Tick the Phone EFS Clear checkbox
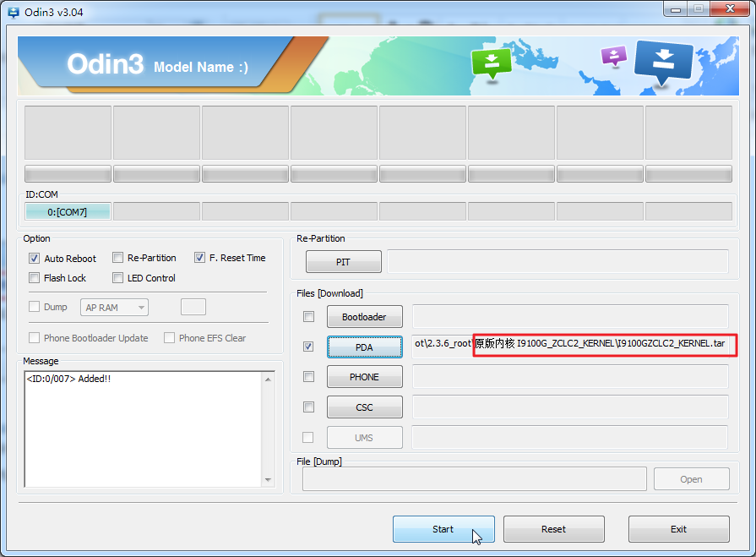The height and width of the screenshot is (557, 756). click(x=169, y=337)
